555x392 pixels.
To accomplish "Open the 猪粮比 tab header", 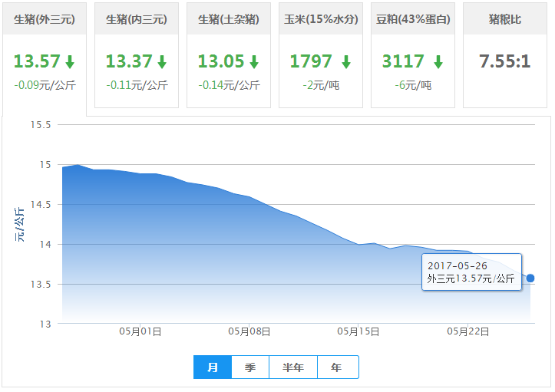I will point(505,19).
